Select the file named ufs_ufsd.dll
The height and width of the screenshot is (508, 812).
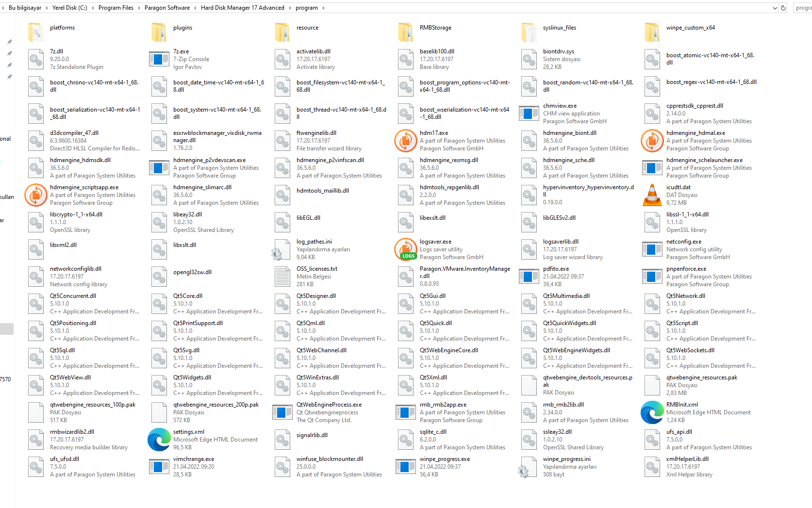click(65, 459)
